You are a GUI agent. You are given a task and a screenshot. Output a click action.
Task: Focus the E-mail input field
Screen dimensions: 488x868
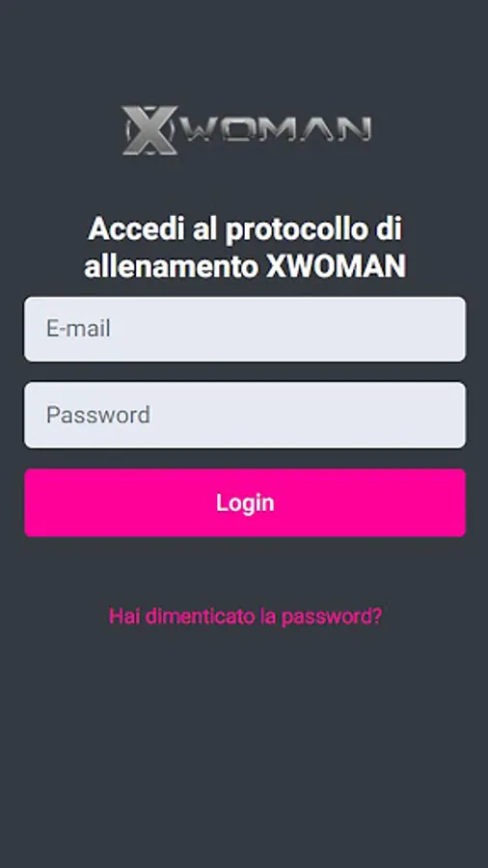245,330
